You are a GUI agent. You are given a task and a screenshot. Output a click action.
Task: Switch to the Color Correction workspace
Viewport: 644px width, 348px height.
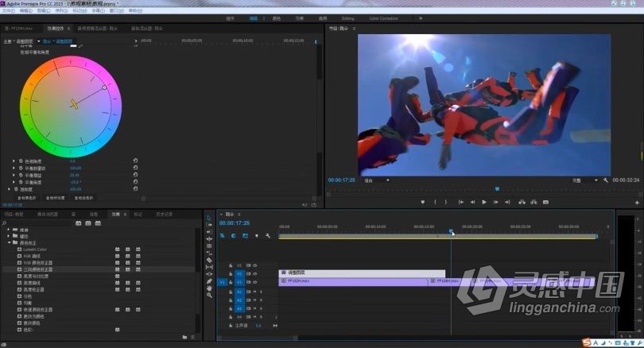(x=383, y=18)
